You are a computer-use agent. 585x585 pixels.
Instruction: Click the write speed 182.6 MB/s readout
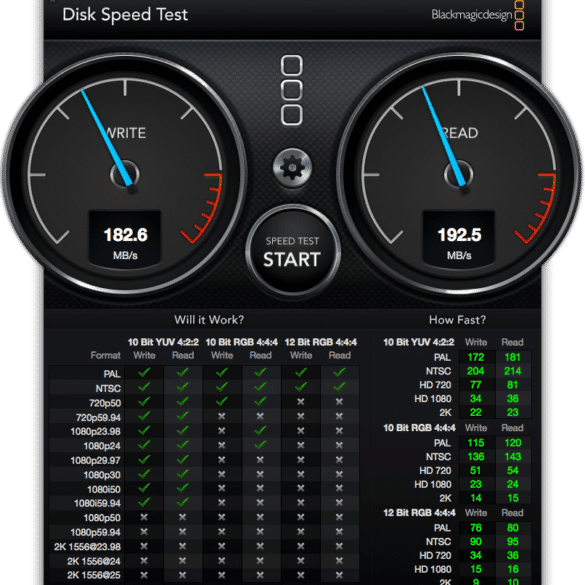[125, 239]
